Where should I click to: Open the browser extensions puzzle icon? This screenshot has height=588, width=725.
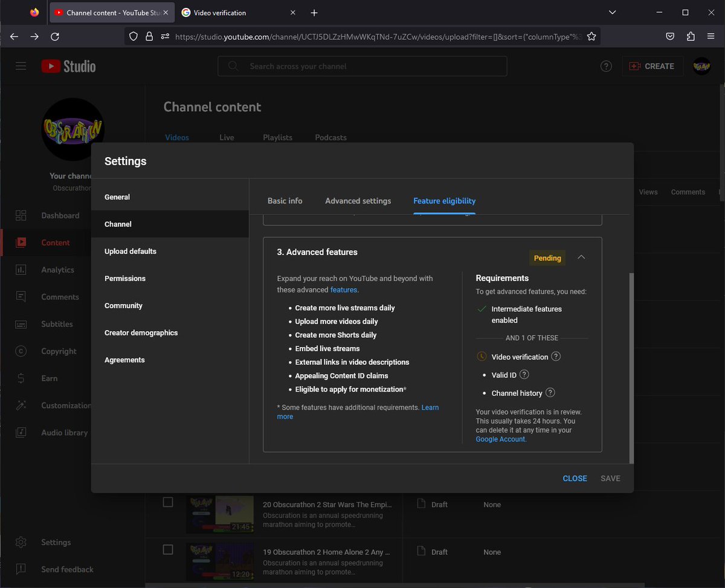click(691, 36)
